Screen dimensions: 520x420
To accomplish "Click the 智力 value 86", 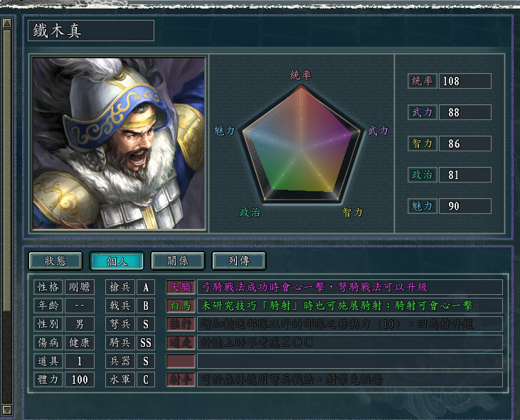I will 465,144.
